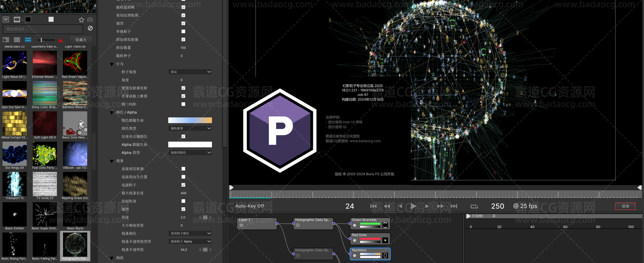Switch library to grid thumbnail view
Screen dimensions: 644x263
point(28,40)
